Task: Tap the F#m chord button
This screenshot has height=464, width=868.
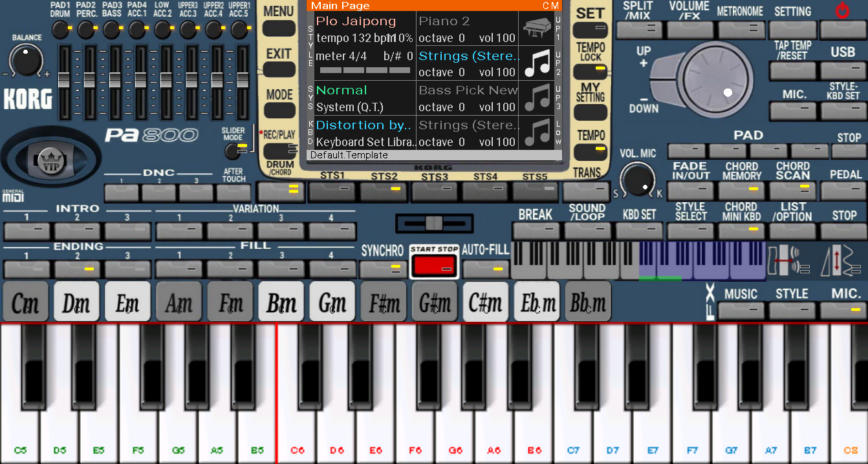Action: click(382, 302)
